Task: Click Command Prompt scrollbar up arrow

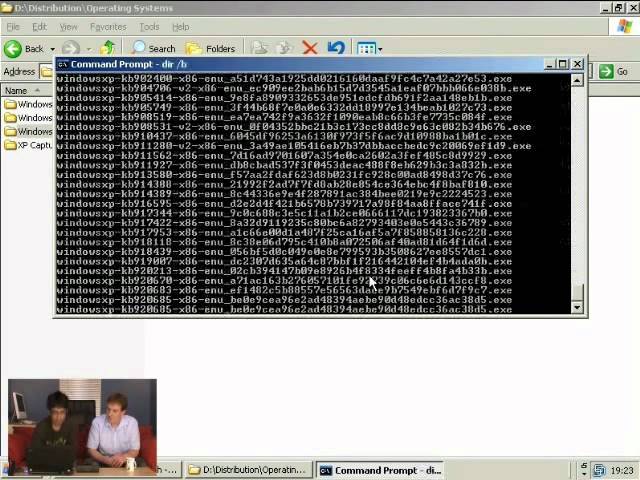Action: (x=577, y=80)
